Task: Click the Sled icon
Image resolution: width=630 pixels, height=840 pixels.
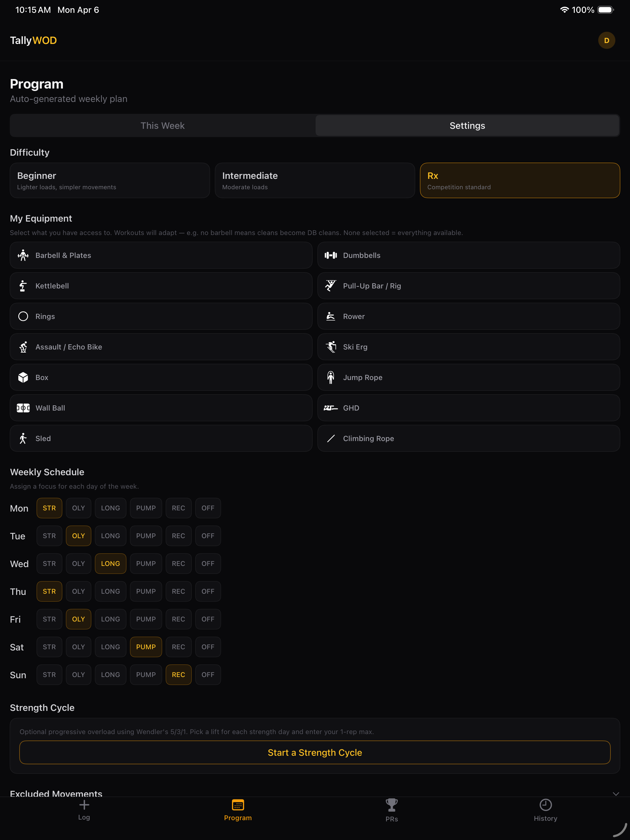Action: coord(23,438)
